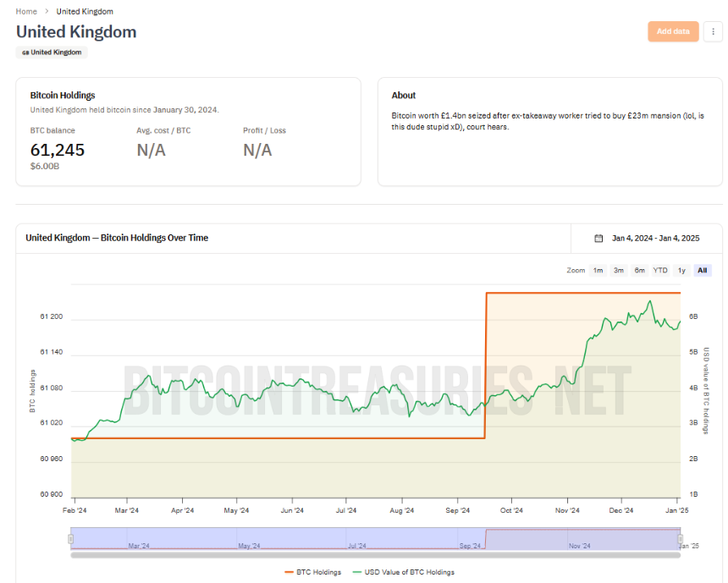Screen dimensions: 728x583
Task: Select the 3m zoom option
Action: point(619,270)
